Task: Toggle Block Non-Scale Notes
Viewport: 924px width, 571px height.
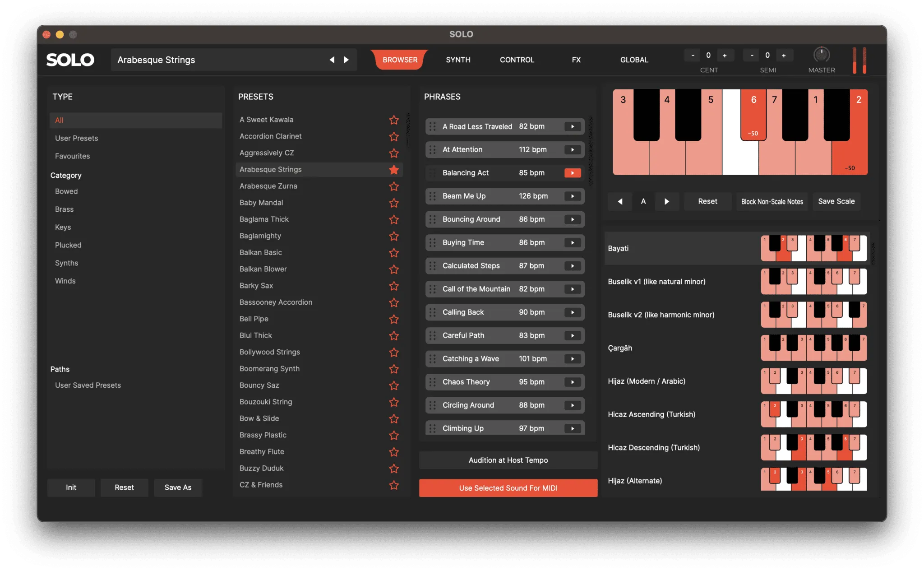Action: coord(772,202)
